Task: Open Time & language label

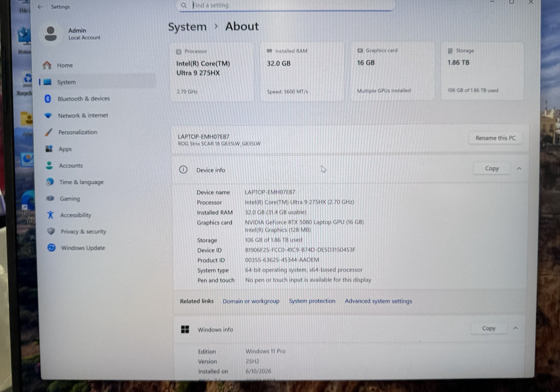Action: click(82, 182)
